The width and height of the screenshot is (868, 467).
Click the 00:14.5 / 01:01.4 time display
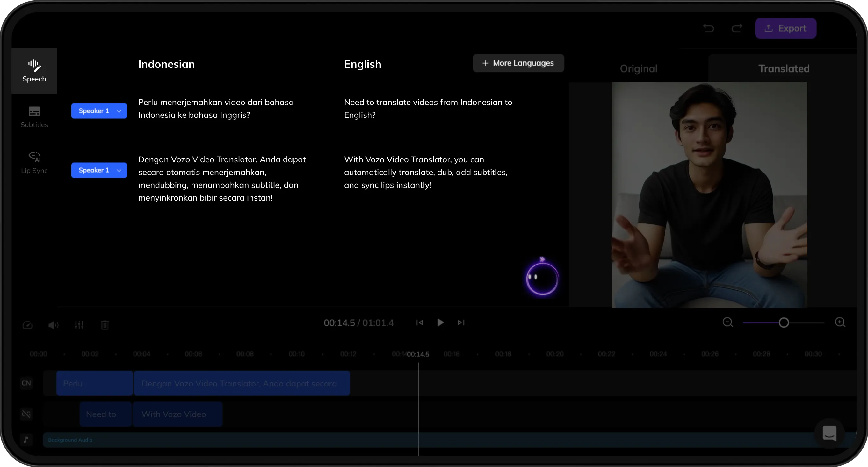[x=358, y=323]
